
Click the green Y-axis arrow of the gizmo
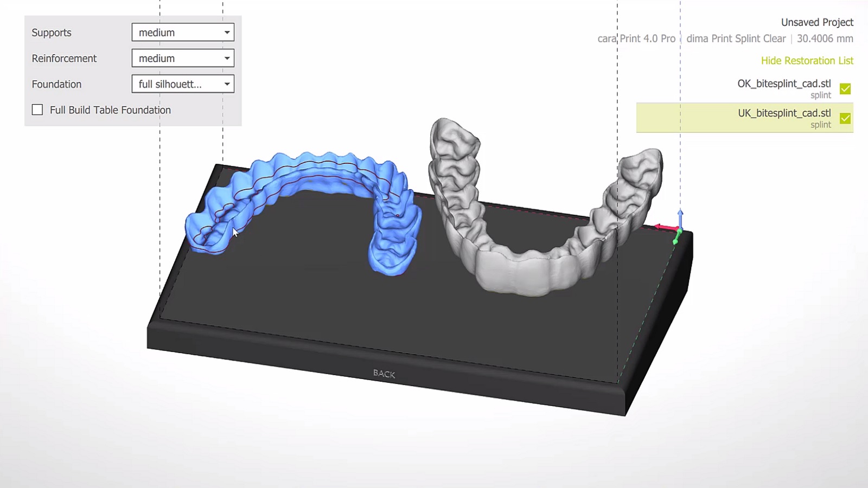click(676, 237)
